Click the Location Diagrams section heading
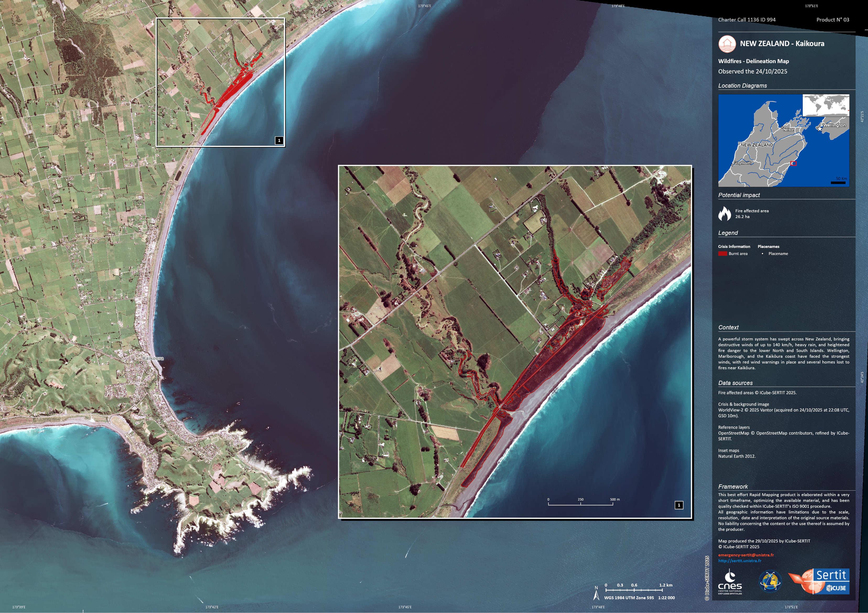Screen dimensions: 868x613 [x=742, y=85]
